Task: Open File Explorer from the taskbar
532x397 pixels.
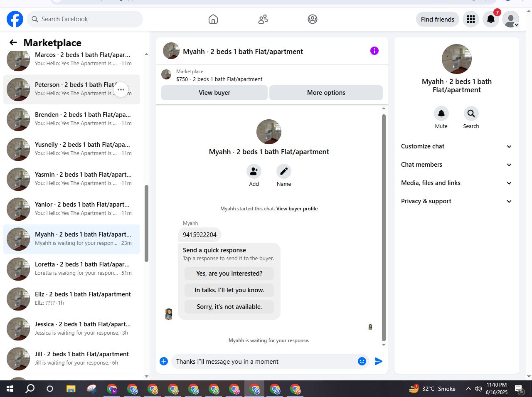Action: (x=71, y=389)
